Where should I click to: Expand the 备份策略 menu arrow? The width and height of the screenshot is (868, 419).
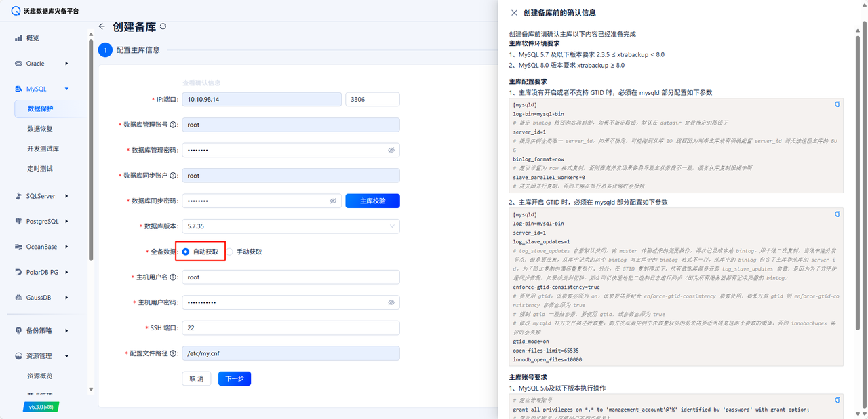[66, 330]
